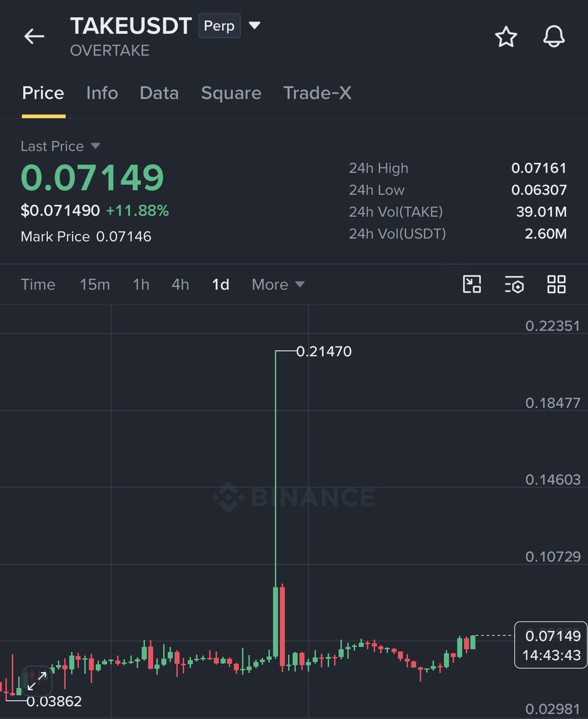Open the More intervals dropdown
588x719 pixels.
[x=278, y=285]
